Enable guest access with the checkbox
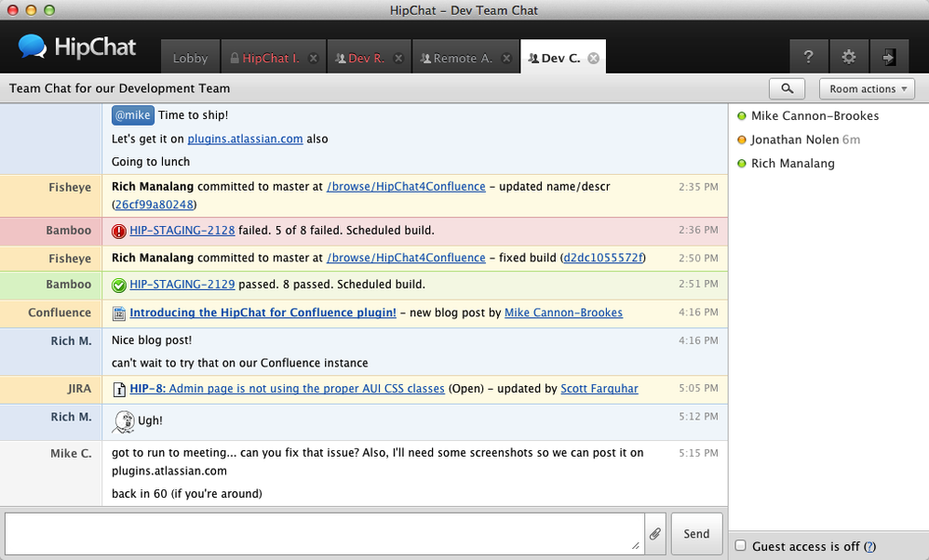This screenshot has height=560, width=929. coord(740,546)
